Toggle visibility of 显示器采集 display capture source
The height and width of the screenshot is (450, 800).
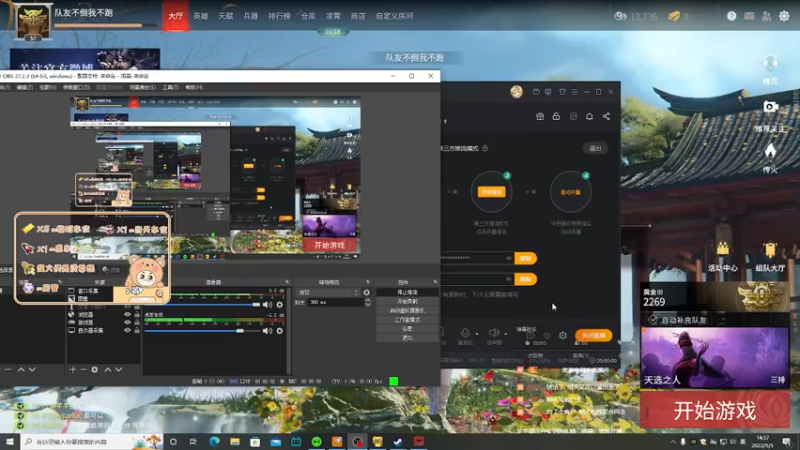coord(128,330)
